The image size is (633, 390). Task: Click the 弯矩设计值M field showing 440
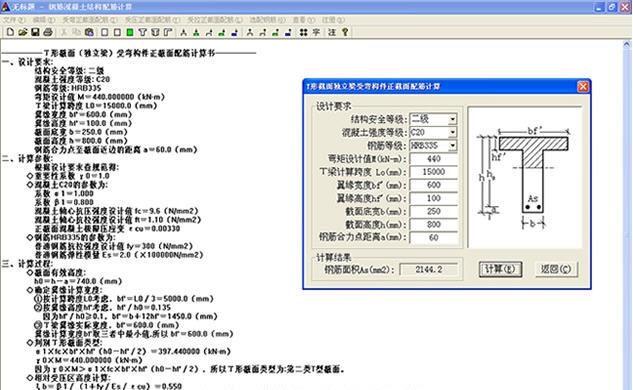(x=434, y=159)
